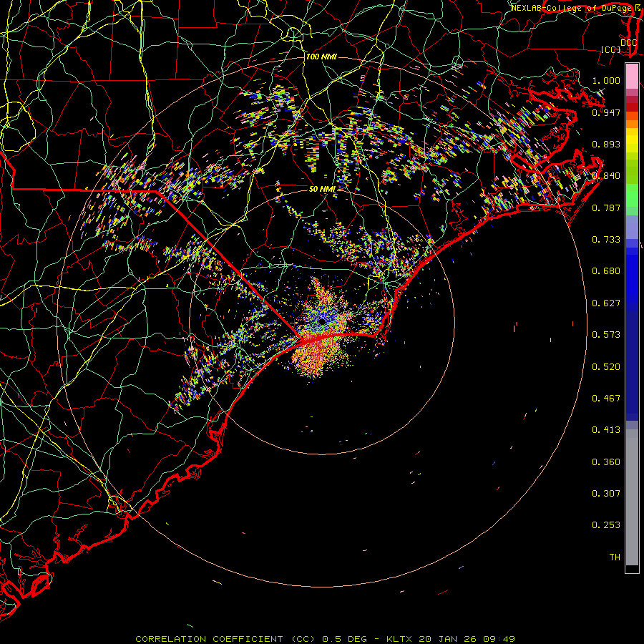
Task: Click the 0.893 color scale value
Action: (606, 144)
